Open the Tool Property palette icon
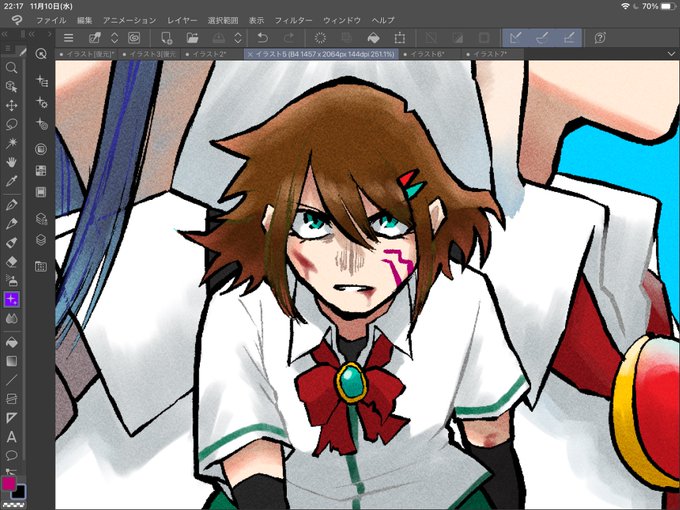Viewport: 680px width, 510px height. (x=41, y=102)
